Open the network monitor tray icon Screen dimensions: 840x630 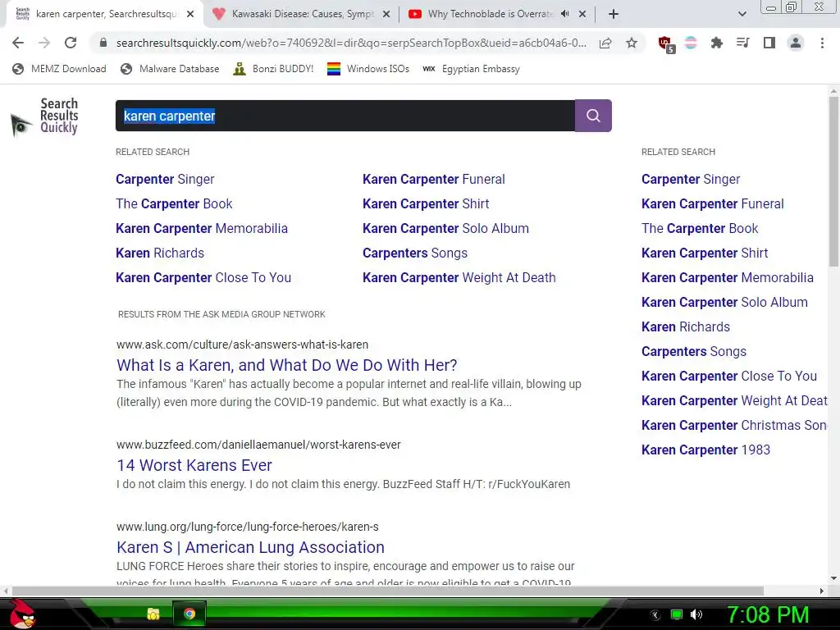tap(677, 615)
